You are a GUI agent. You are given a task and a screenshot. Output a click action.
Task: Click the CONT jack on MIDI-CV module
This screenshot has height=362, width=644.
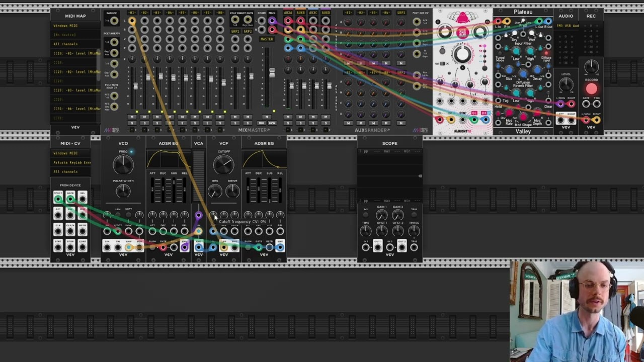(x=83, y=247)
